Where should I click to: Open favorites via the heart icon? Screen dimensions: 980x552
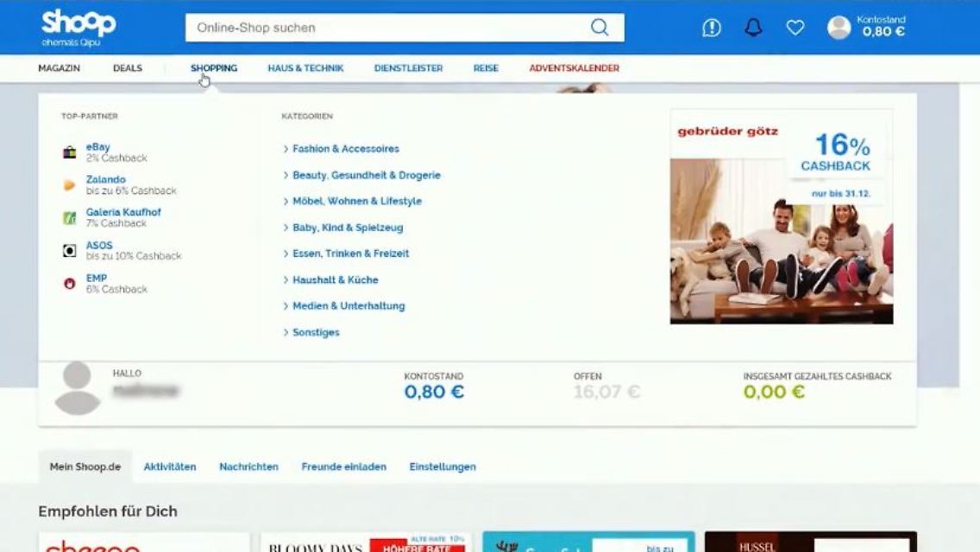tap(795, 28)
